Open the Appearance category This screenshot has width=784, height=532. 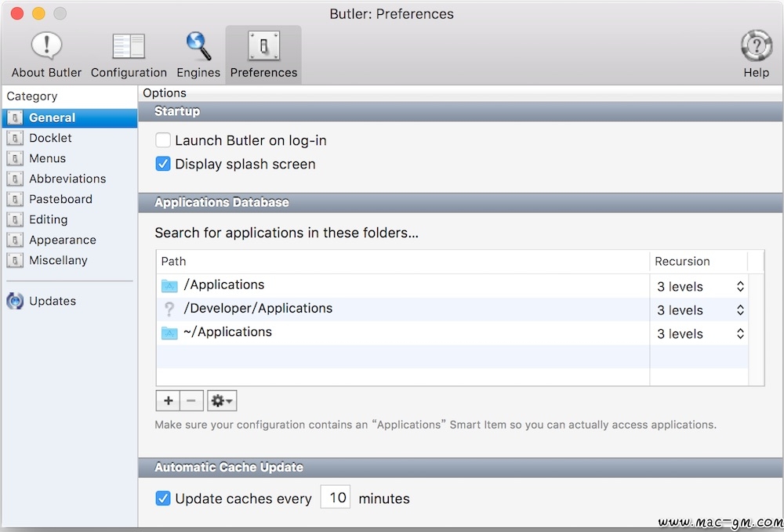click(x=70, y=241)
